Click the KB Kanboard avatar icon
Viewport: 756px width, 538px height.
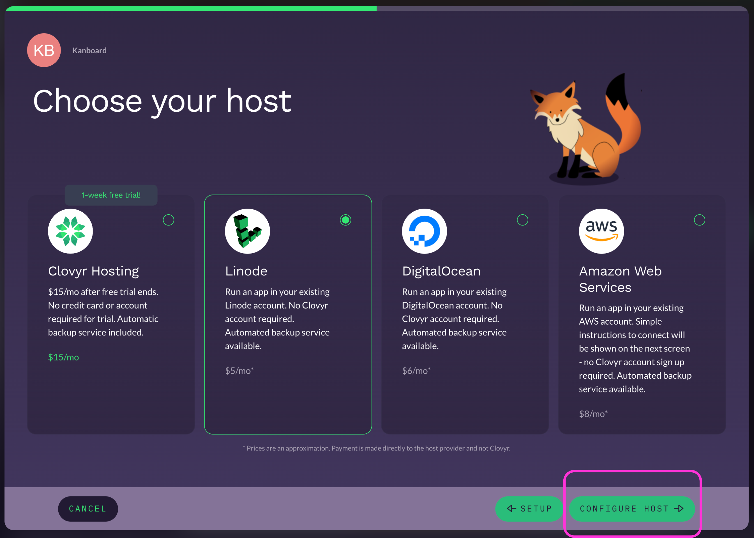(44, 50)
